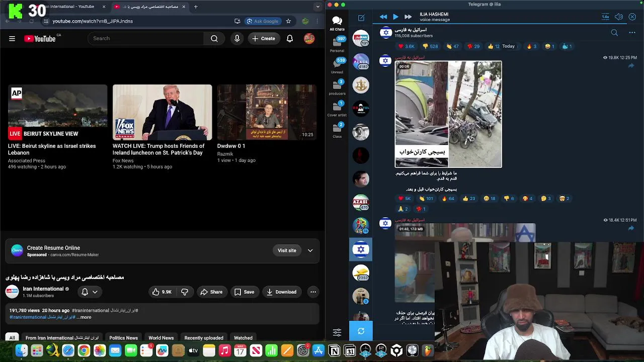Viewport: 644px width, 362px height.
Task: Open the Unread folder in Telegram
Action: (337, 66)
